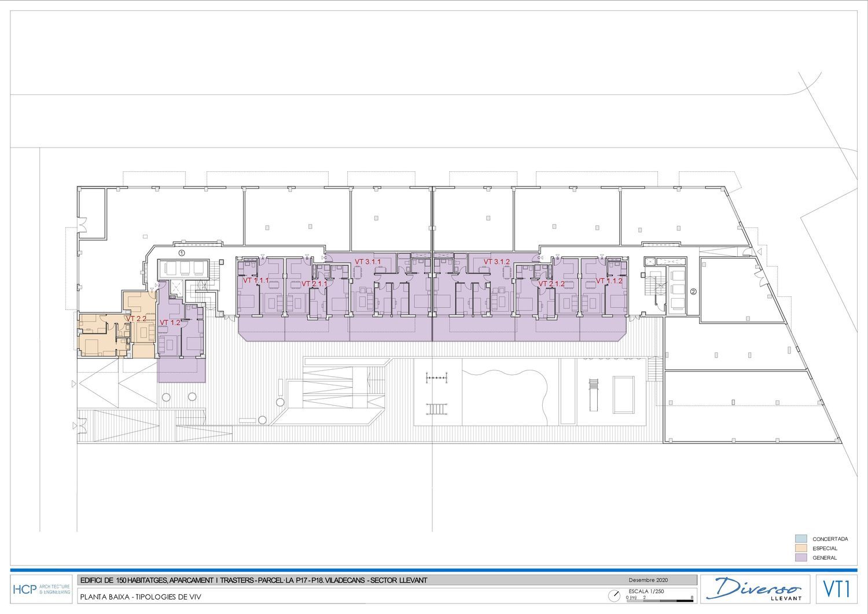The width and height of the screenshot is (868, 614).
Task: Click the circled number 1 stair core marker
Action: click(181, 253)
